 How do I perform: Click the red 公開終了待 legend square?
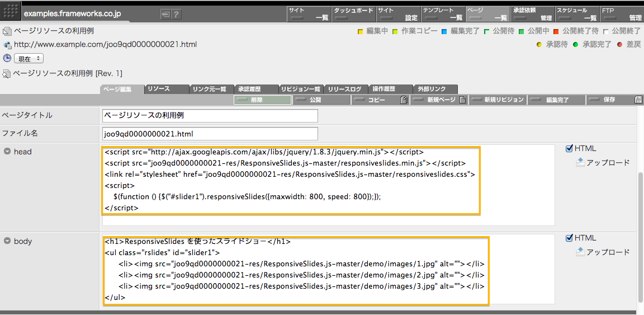click(x=556, y=31)
